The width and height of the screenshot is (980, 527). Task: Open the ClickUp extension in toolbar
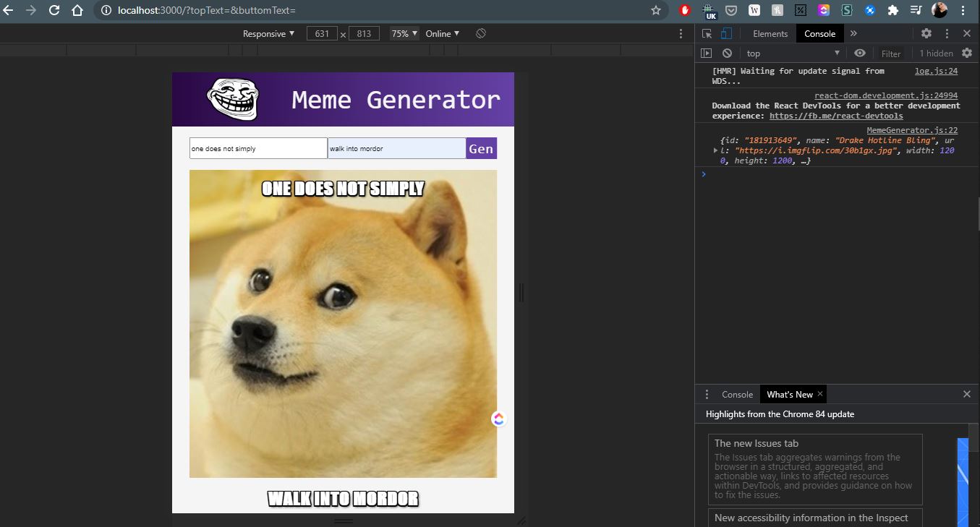[x=824, y=10]
